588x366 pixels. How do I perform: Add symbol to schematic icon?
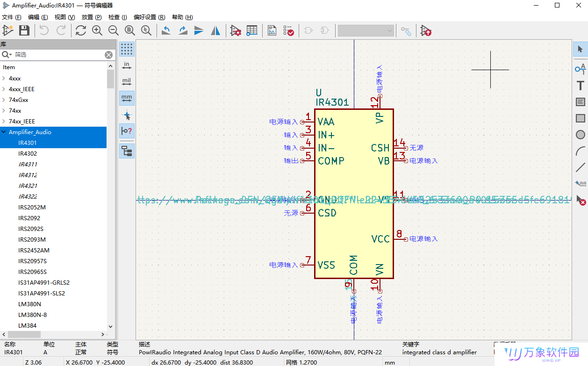(426, 31)
